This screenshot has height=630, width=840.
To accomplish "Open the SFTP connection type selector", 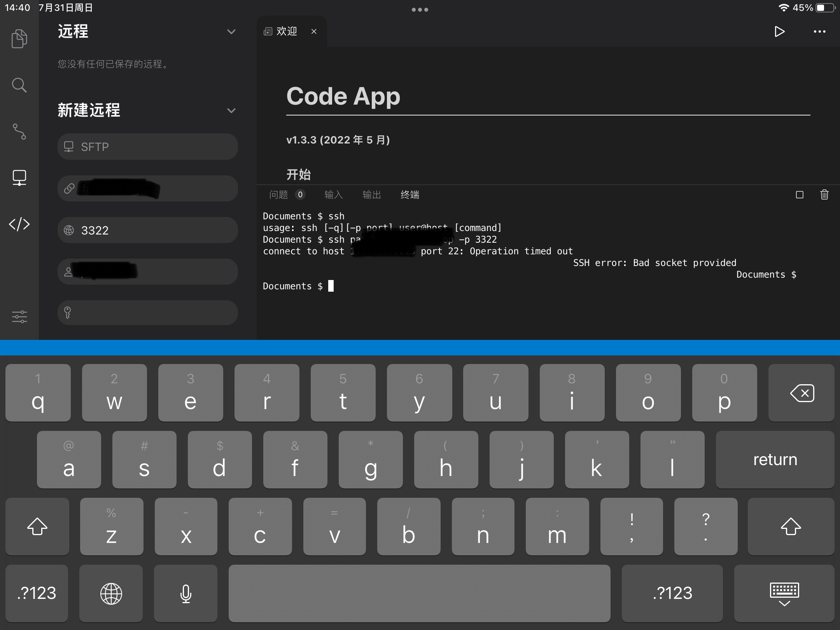I will tap(147, 147).
